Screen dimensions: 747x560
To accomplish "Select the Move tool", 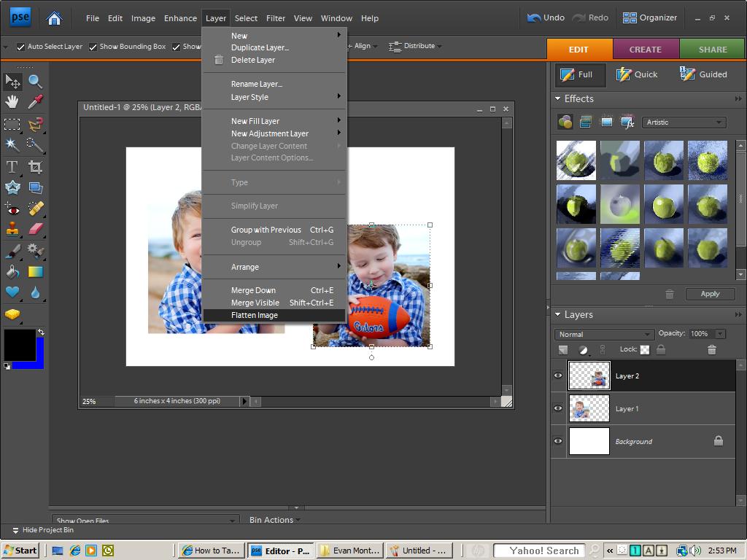I will coord(12,82).
